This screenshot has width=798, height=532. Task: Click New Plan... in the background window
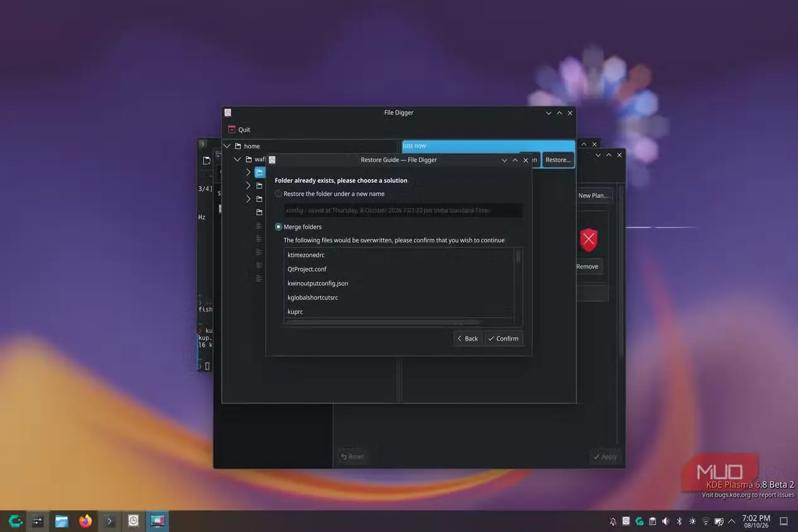[x=594, y=195]
